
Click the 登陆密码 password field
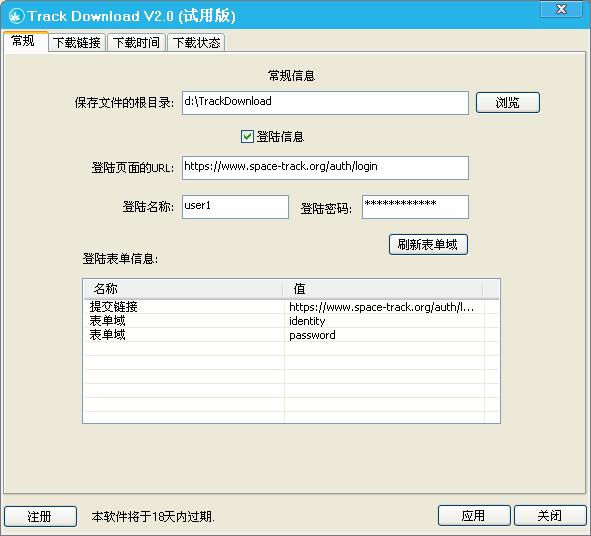coord(415,207)
